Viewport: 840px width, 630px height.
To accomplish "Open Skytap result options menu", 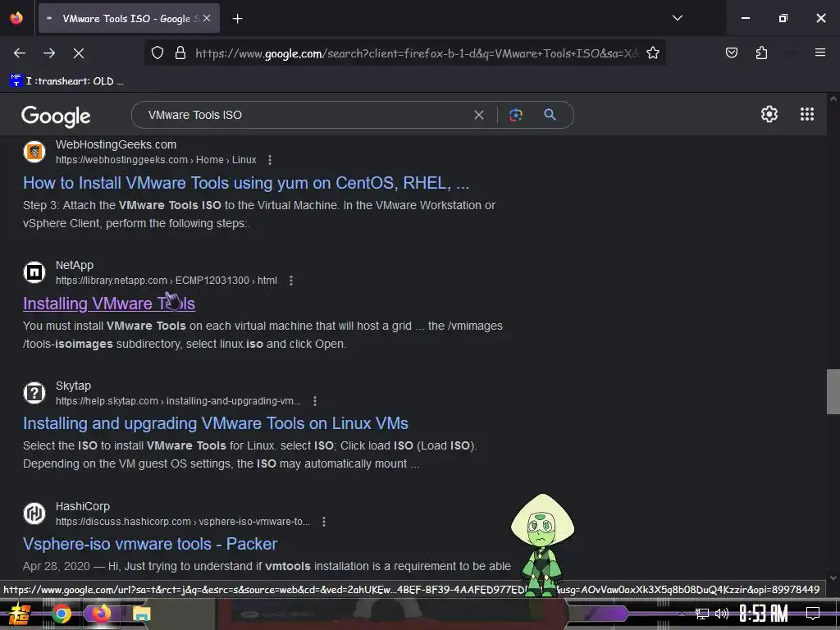I will point(315,400).
